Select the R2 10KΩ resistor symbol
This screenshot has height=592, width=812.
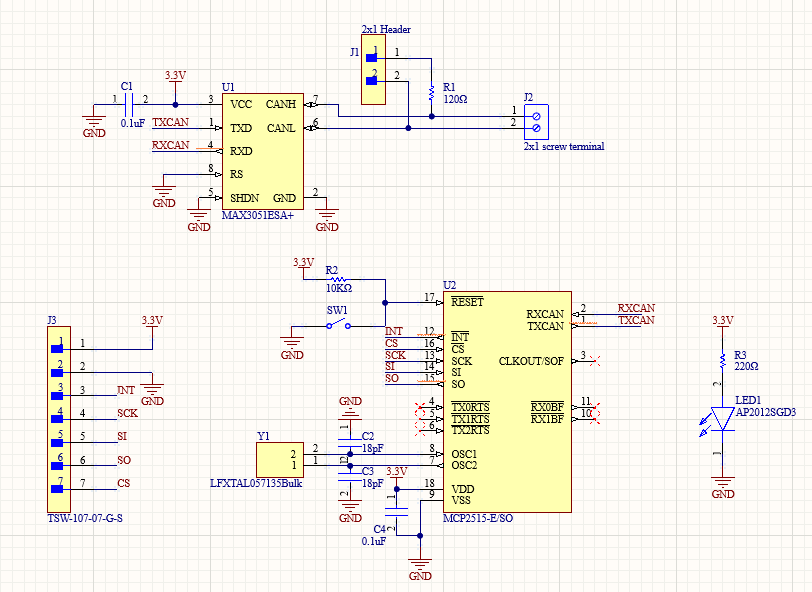point(339,279)
